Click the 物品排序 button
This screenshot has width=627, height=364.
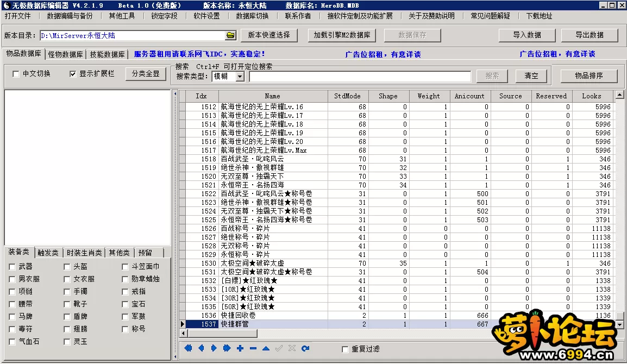[589, 76]
